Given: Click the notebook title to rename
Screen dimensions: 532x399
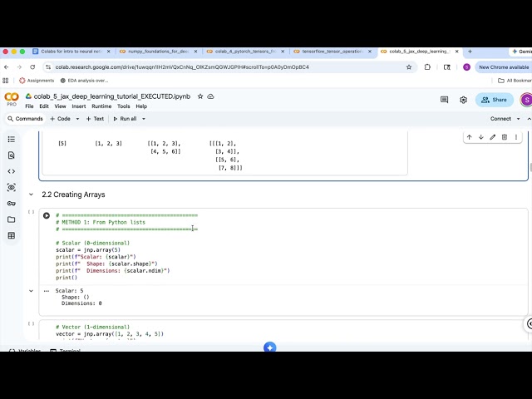Looking at the screenshot, I should coord(112,96).
